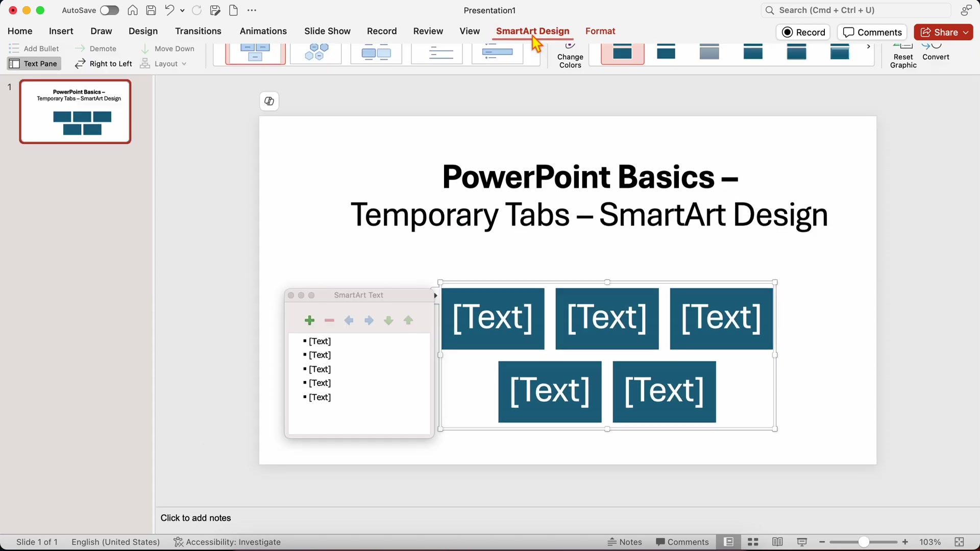
Task: Select the third SmartArt layout thumbnail
Action: click(376, 53)
